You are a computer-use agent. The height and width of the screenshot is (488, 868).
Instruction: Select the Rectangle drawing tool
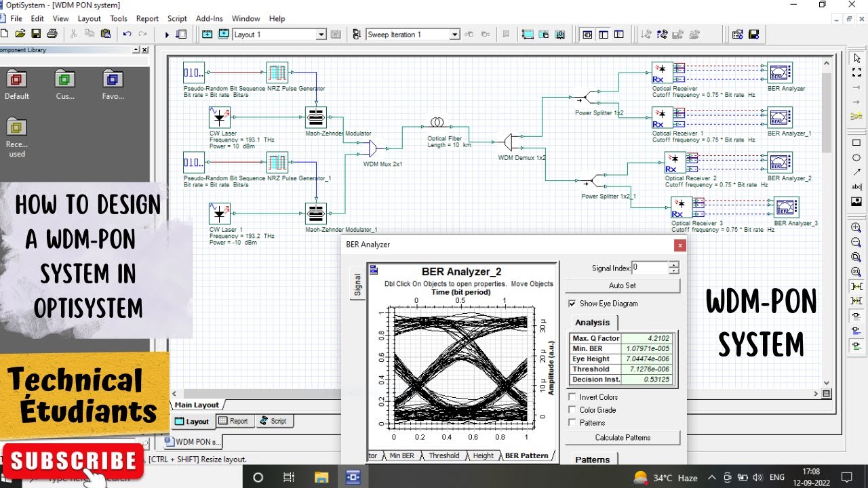coord(856,143)
